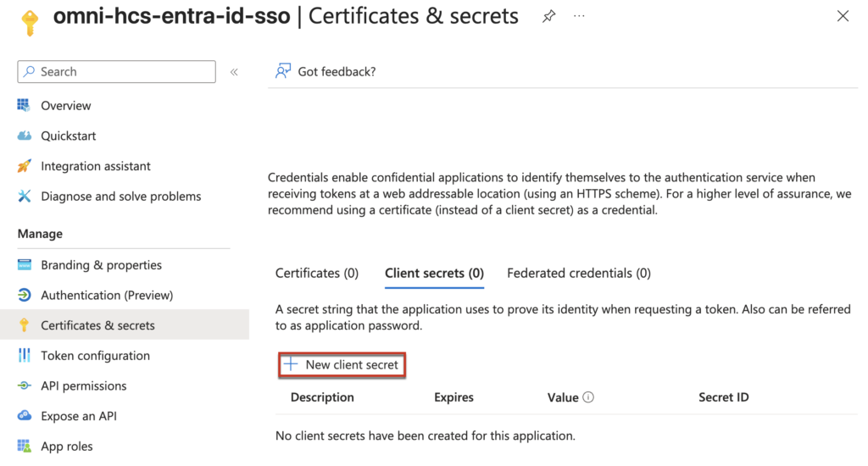Open the ellipsis more options menu

[579, 16]
